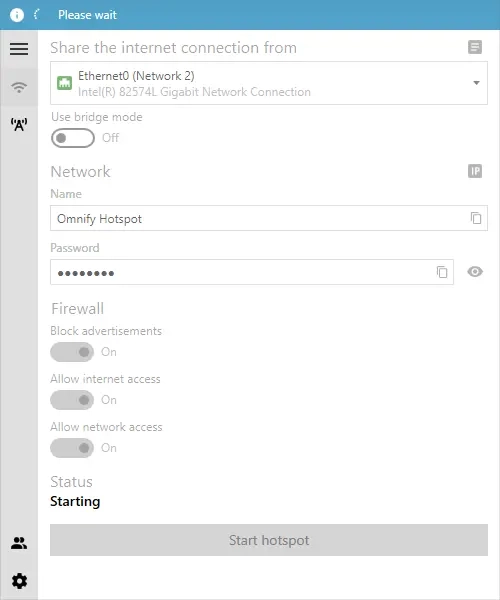This screenshot has height=600, width=500.
Task: Click the IP icon beside Network
Action: click(x=475, y=171)
